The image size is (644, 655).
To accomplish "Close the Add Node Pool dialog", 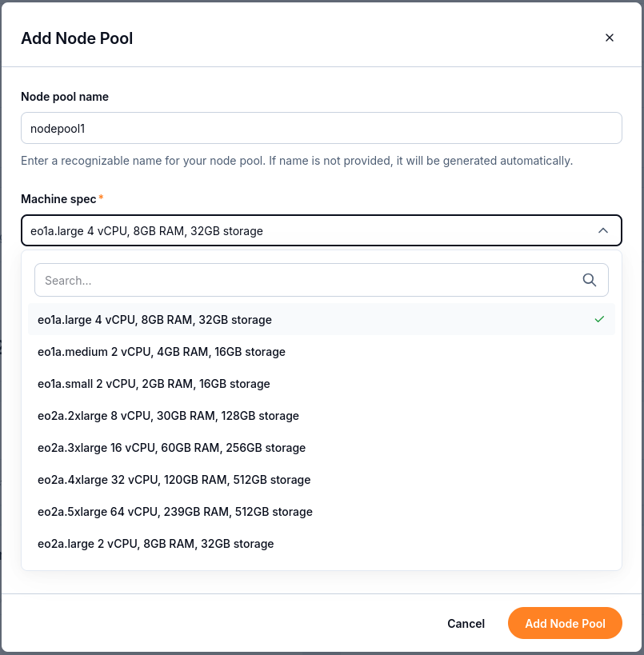I will coord(610,38).
